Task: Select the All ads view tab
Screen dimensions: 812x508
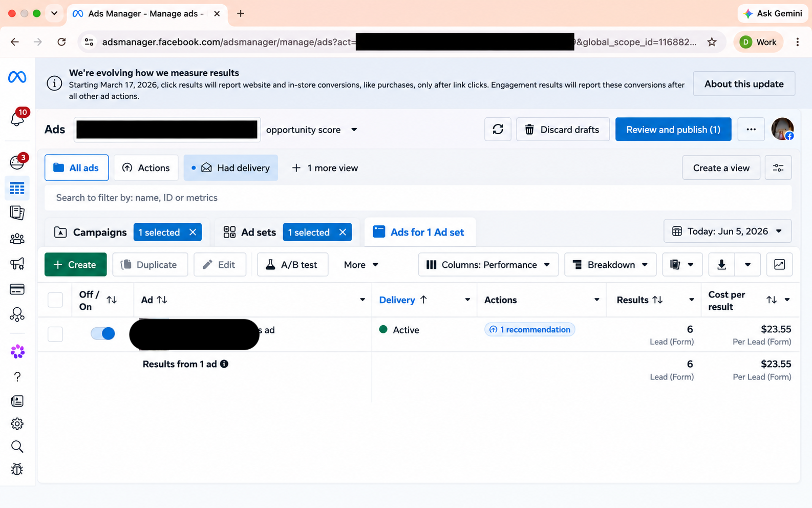Action: [76, 167]
